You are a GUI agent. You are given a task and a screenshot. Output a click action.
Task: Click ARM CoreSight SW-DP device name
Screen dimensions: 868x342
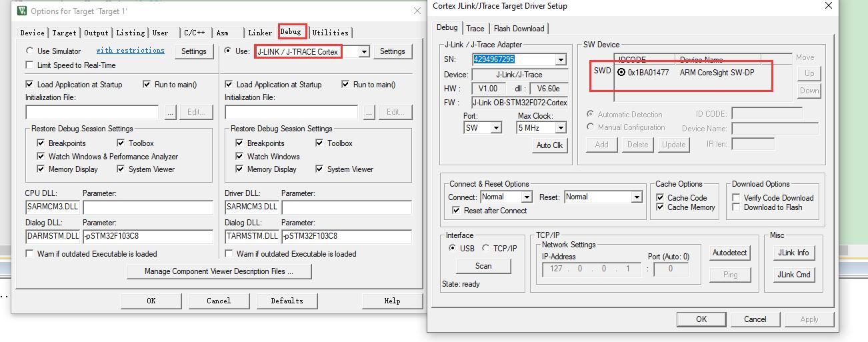point(717,73)
